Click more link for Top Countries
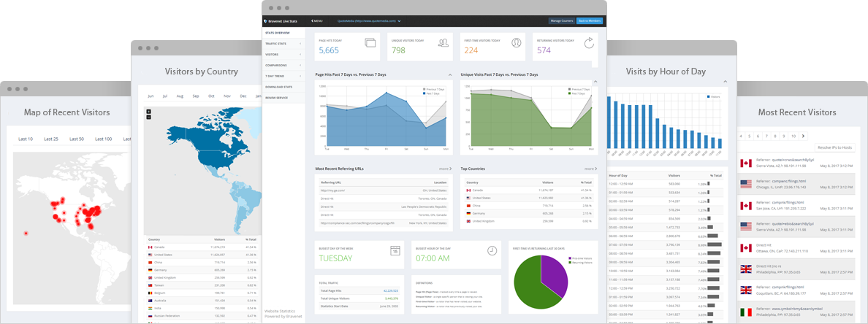Screen dimensions: 868x324 (x=590, y=169)
